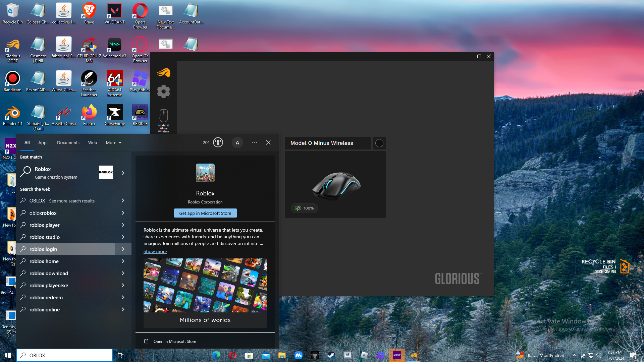The image size is (644, 362).
Task: Click the OBLOX taskbar search input
Action: click(64, 355)
